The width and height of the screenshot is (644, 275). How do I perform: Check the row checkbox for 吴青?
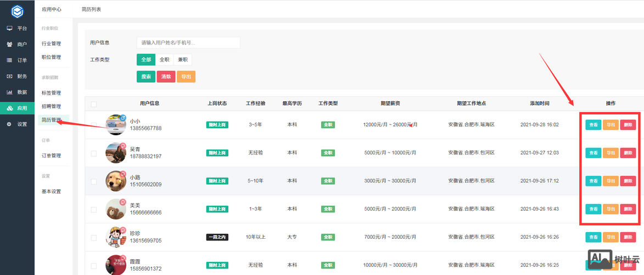94,153
